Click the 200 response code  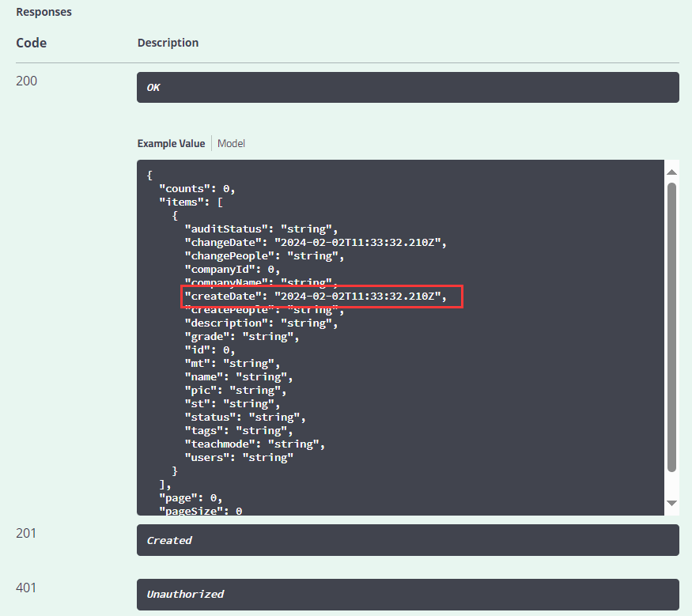(26, 81)
